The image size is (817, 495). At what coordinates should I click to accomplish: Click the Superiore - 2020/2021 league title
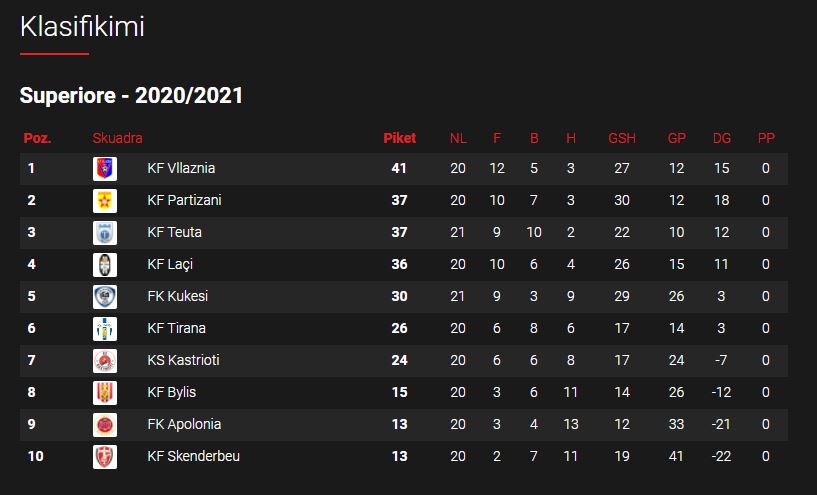click(131, 96)
